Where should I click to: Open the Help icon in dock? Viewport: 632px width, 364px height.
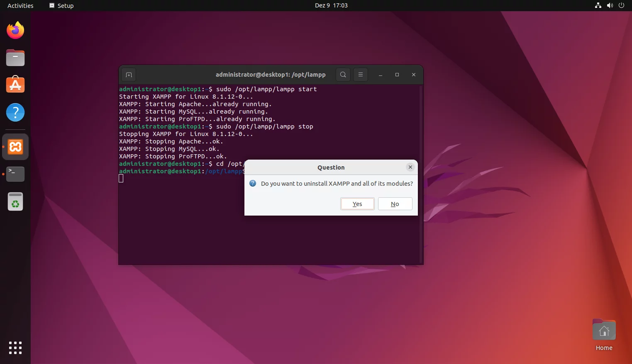15,112
